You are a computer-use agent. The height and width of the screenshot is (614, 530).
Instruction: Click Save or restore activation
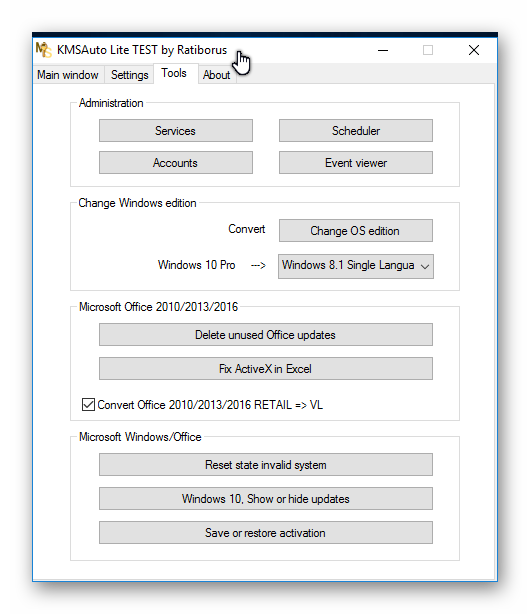(266, 533)
